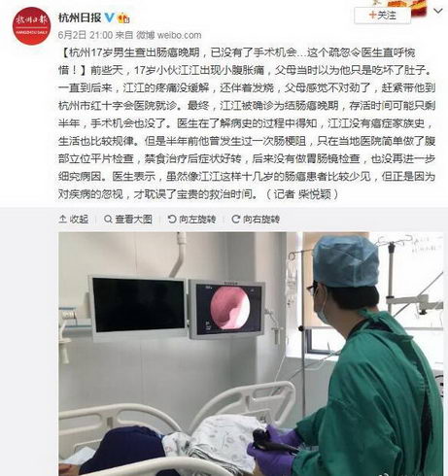Select 查看大图 to view full image

pos(134,220)
